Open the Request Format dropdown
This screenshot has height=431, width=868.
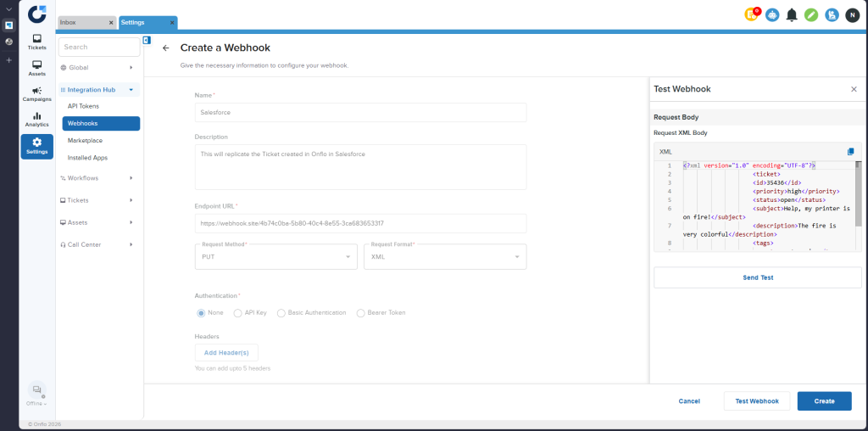pos(445,256)
